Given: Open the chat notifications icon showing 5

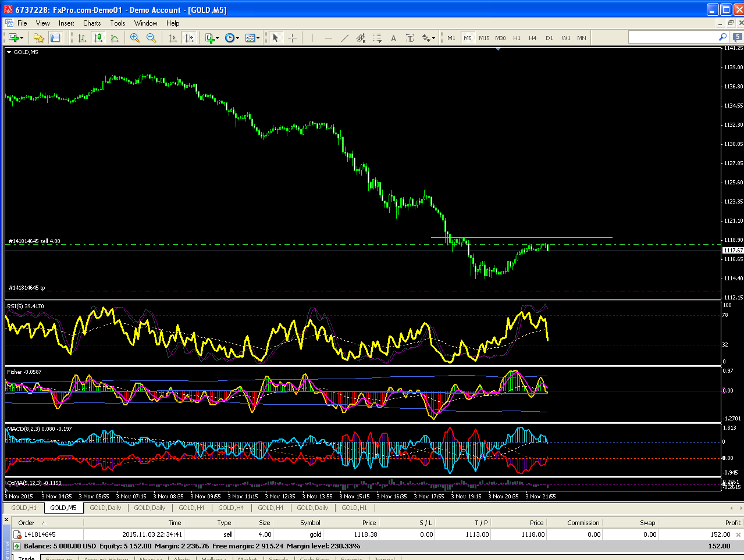Looking at the screenshot, I should [737, 37].
